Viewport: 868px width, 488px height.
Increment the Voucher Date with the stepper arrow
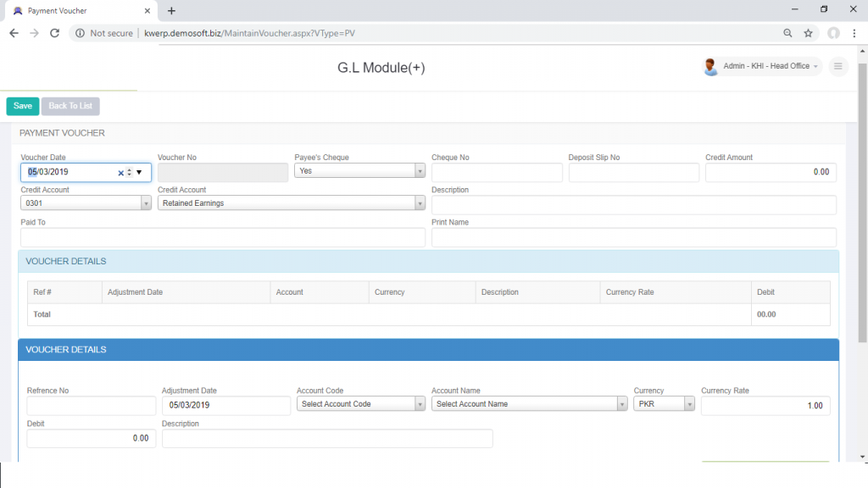click(129, 169)
